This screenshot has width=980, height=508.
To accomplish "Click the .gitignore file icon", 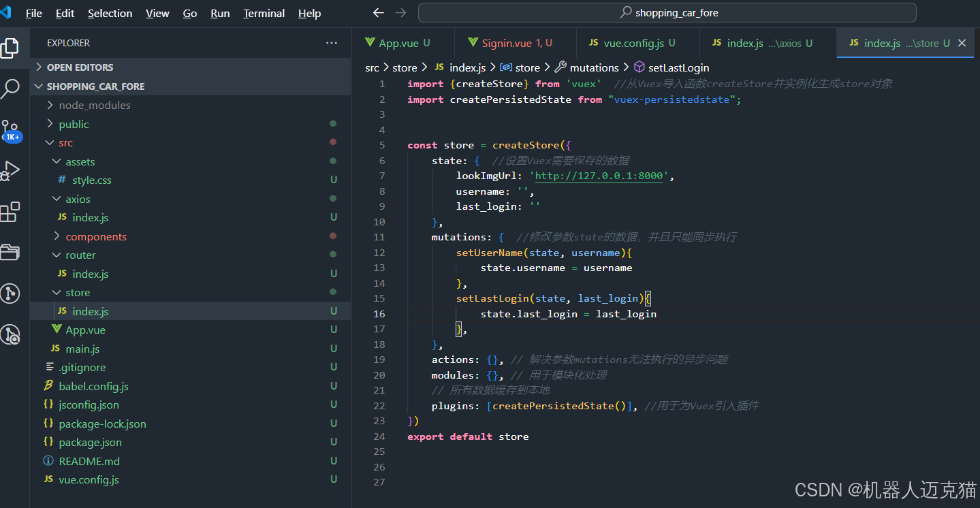I will tap(49, 367).
